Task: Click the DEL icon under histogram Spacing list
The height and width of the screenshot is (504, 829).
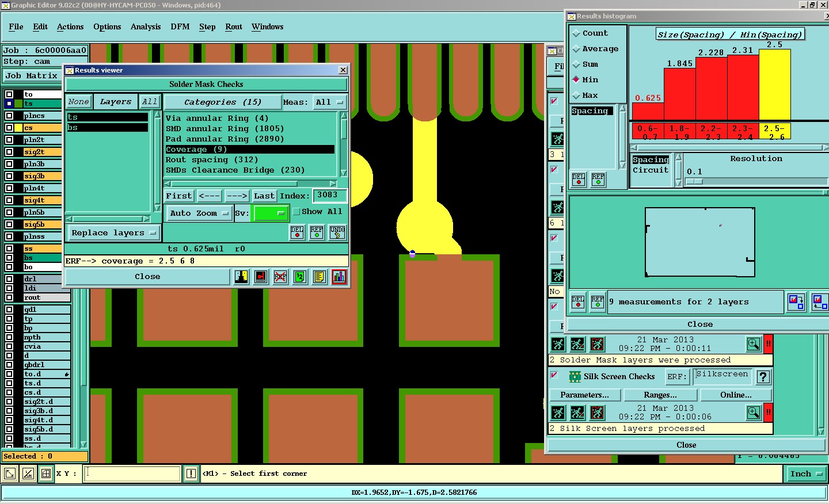Action: pos(579,179)
